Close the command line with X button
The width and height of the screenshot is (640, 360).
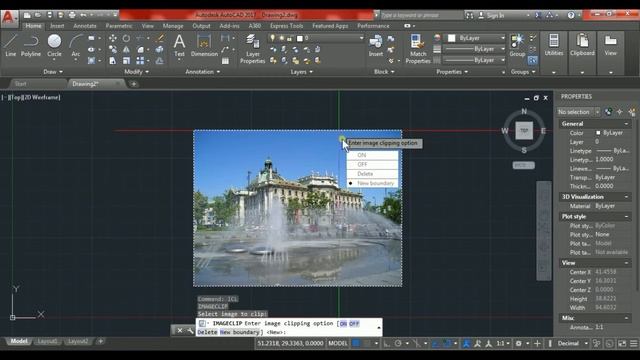click(180, 331)
